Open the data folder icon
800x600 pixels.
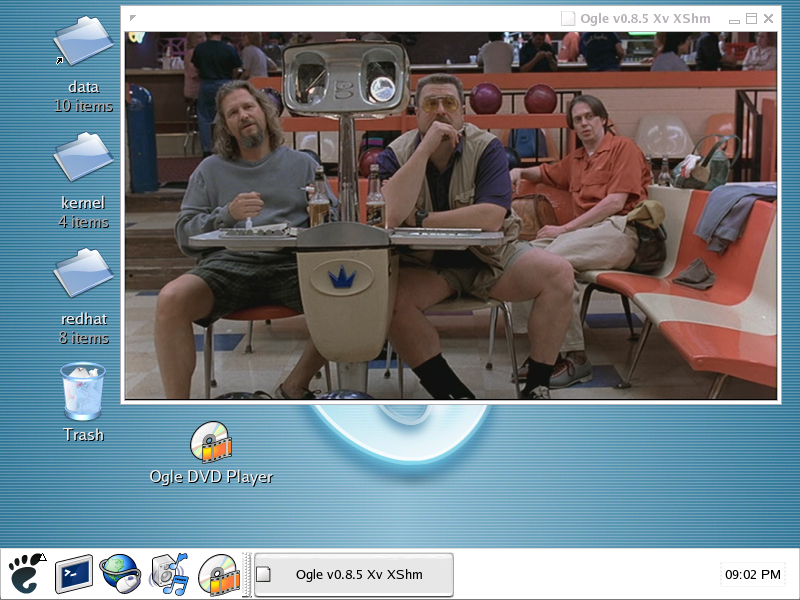tap(84, 41)
